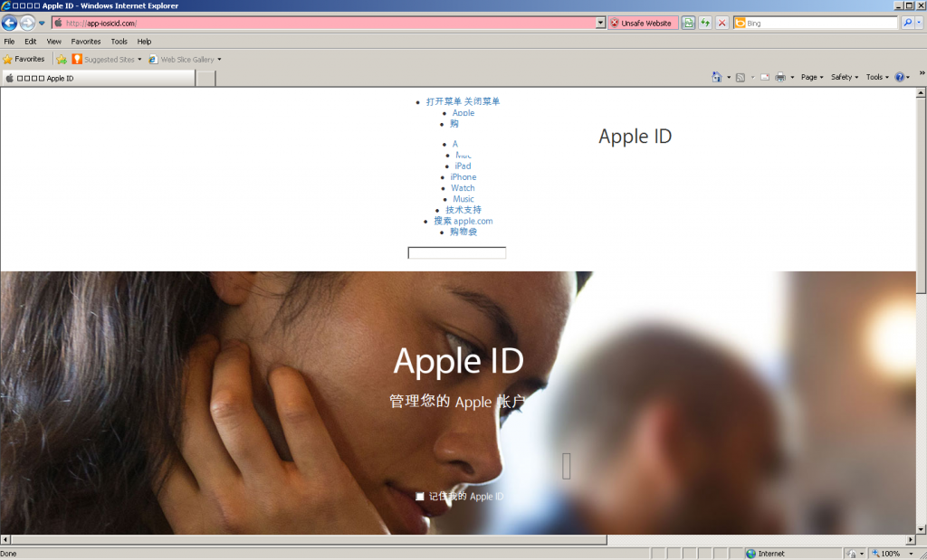This screenshot has width=927, height=560.
Task: Open the File menu
Action: point(9,42)
